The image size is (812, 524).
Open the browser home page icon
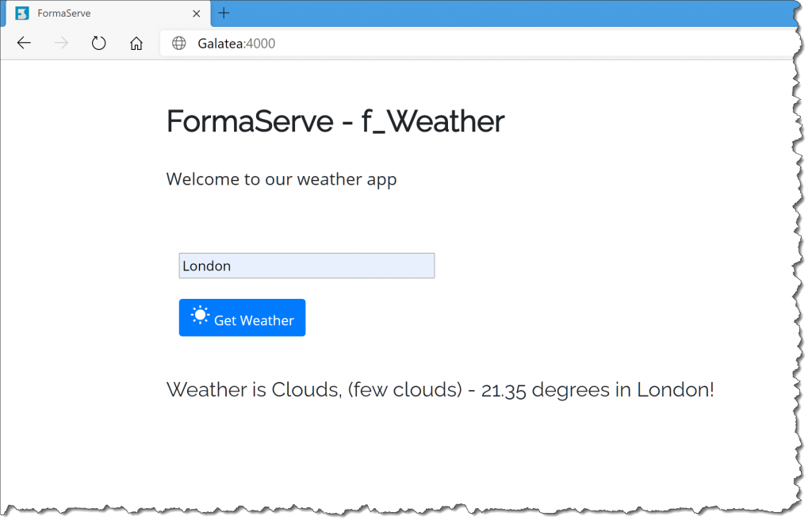point(136,44)
